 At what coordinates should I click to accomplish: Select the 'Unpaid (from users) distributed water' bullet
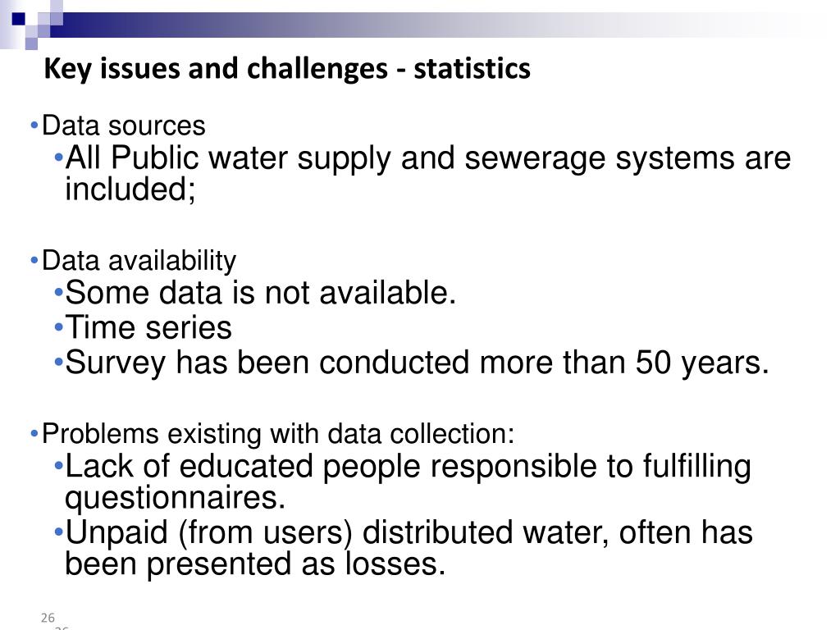click(x=336, y=533)
